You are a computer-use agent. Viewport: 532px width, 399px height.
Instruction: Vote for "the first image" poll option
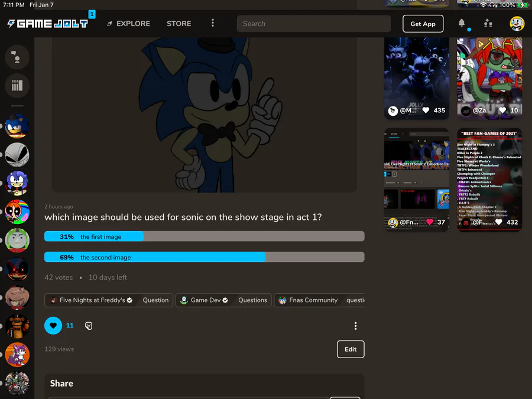[x=205, y=236]
